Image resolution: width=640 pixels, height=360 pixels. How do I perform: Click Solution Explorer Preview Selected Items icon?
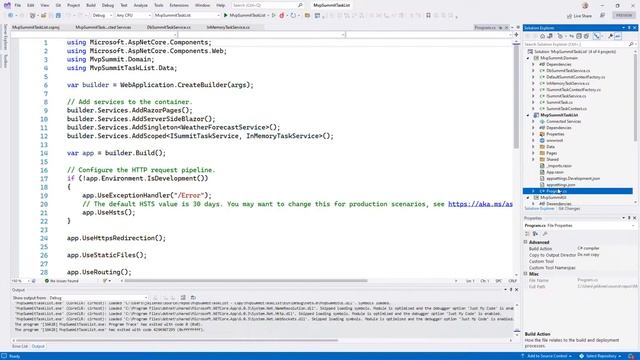(618, 36)
